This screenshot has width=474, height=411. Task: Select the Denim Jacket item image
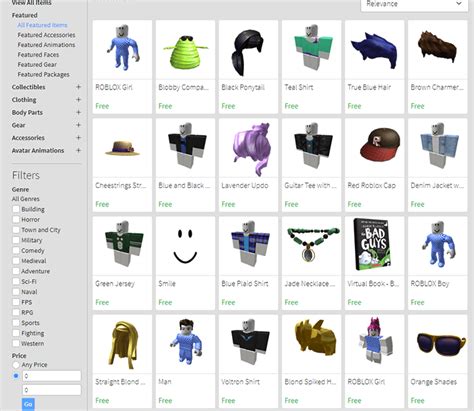437,148
